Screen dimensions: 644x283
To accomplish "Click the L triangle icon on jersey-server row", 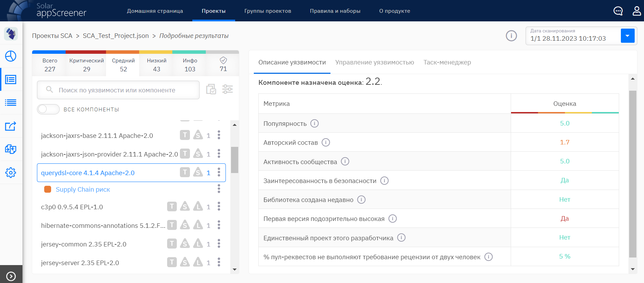I will [198, 262].
